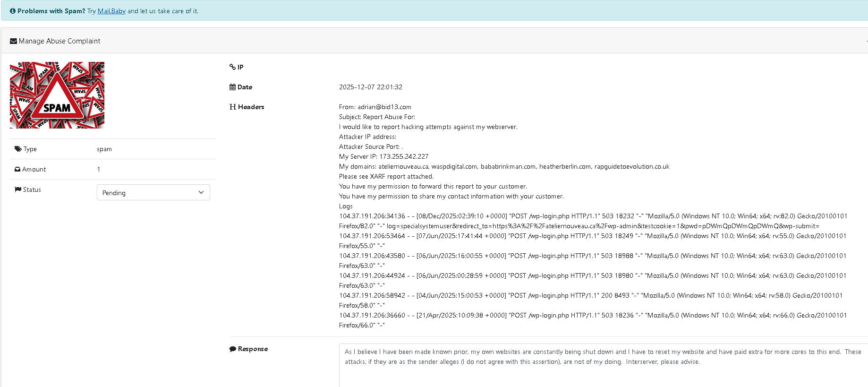The height and width of the screenshot is (387, 868).
Task: Click the inbox icon next to Amount
Action: coord(17,169)
